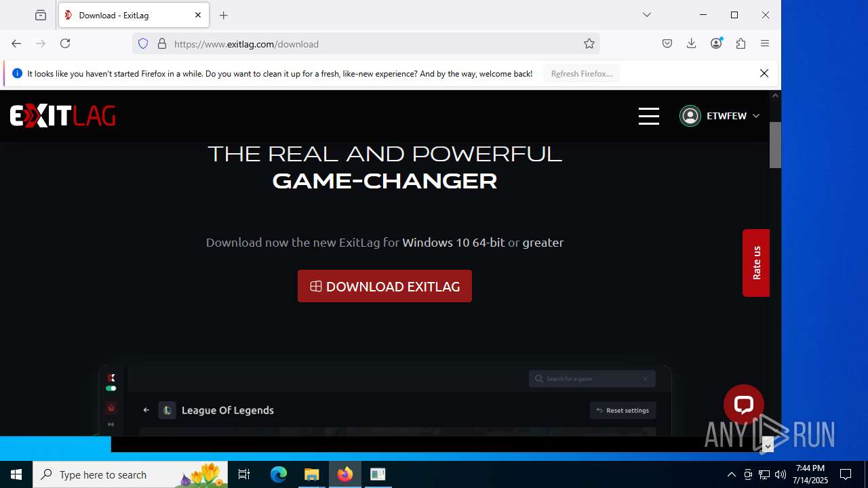Screen dimensions: 868x488
Task: Click the Search for a game field
Action: (x=592, y=378)
